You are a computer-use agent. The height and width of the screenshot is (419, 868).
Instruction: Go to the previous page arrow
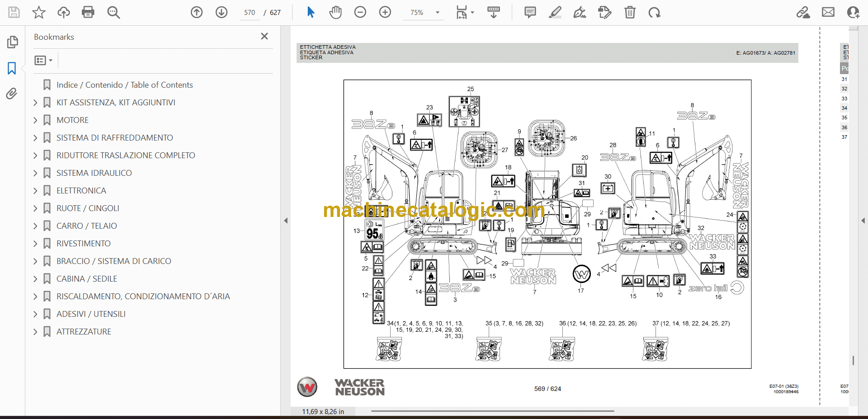pos(197,12)
